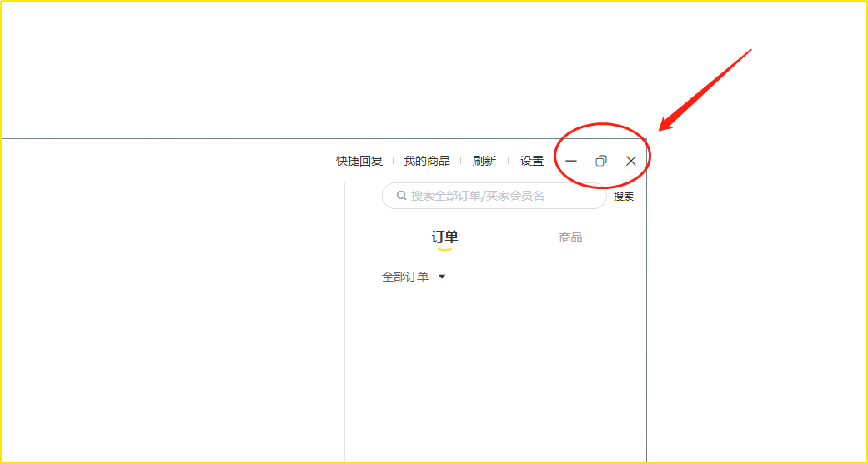
Task: Switch to the 订单 tab
Action: pyautogui.click(x=445, y=237)
